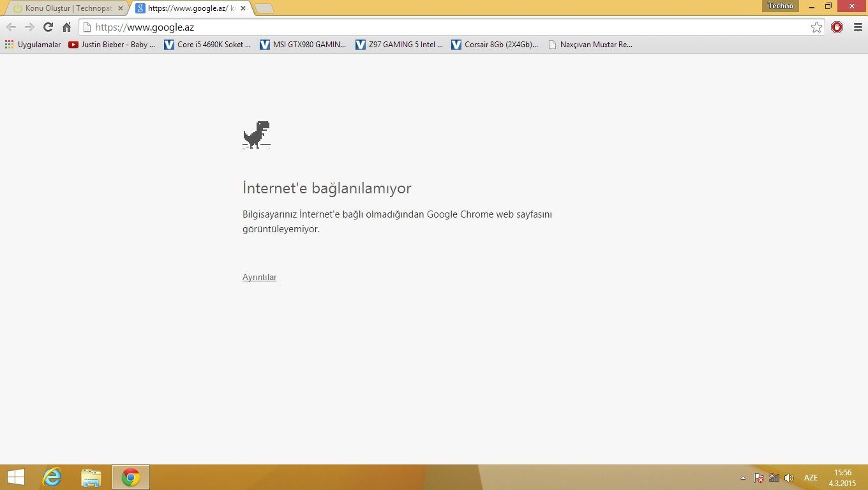Go back to the previous page

coord(11,27)
